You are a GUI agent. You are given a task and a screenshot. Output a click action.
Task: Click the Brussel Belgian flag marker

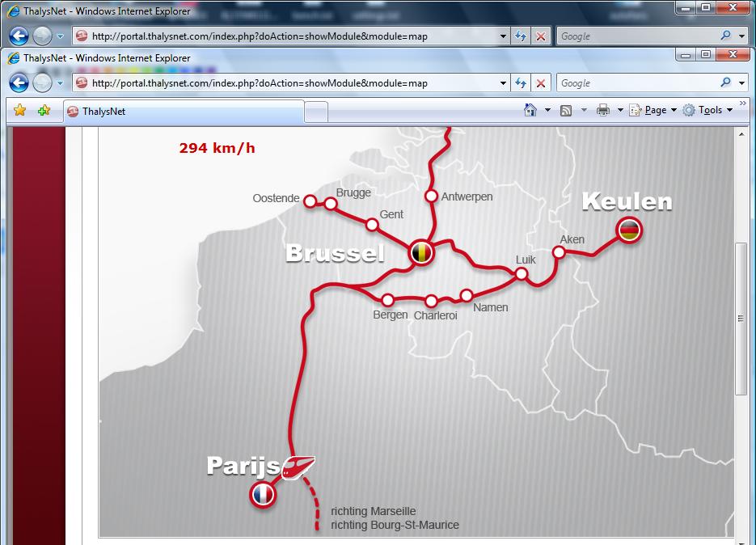point(421,252)
